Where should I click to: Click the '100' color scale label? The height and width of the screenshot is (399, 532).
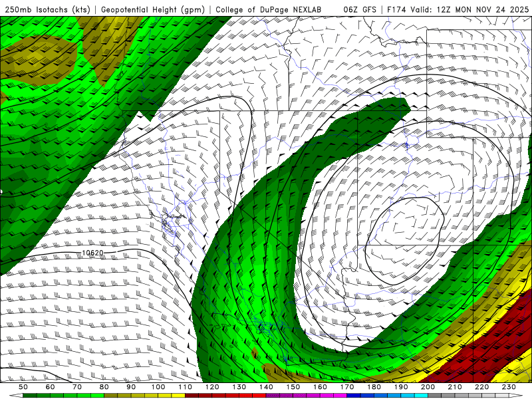tap(158, 387)
